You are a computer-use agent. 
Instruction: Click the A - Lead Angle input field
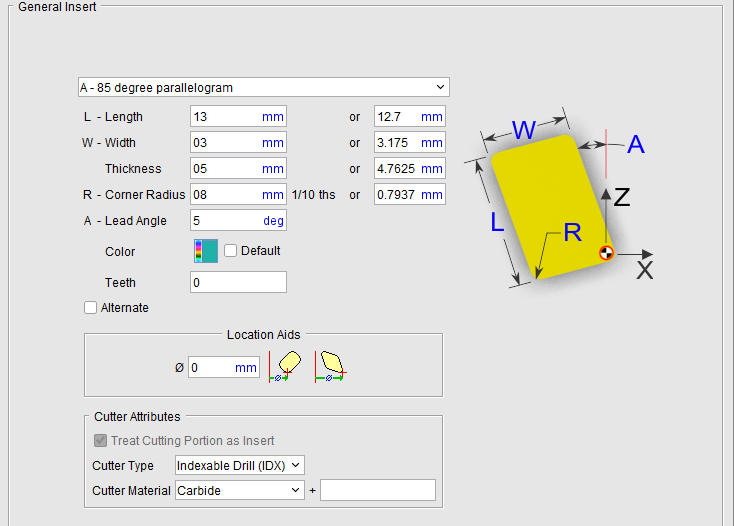(x=238, y=220)
